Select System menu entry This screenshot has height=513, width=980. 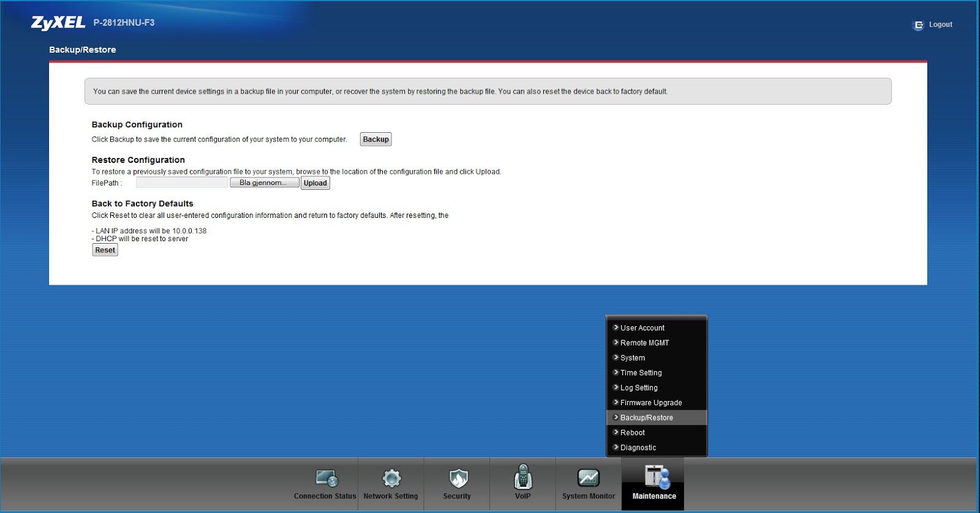pyautogui.click(x=657, y=358)
